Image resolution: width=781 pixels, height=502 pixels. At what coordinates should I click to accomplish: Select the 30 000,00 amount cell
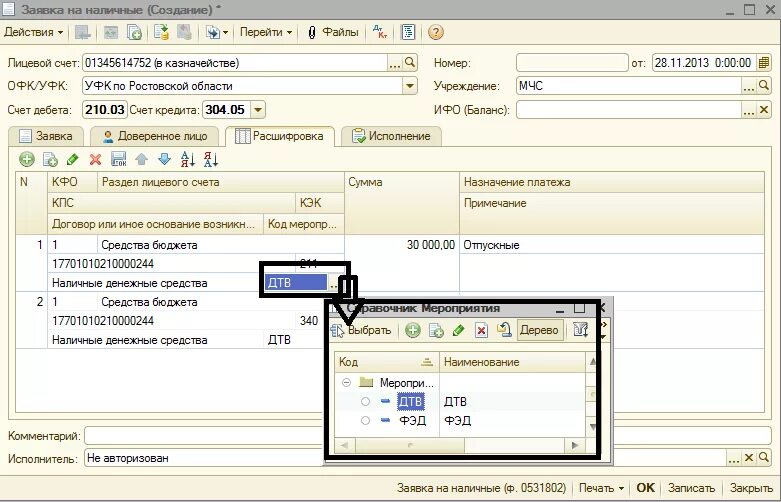(x=401, y=245)
